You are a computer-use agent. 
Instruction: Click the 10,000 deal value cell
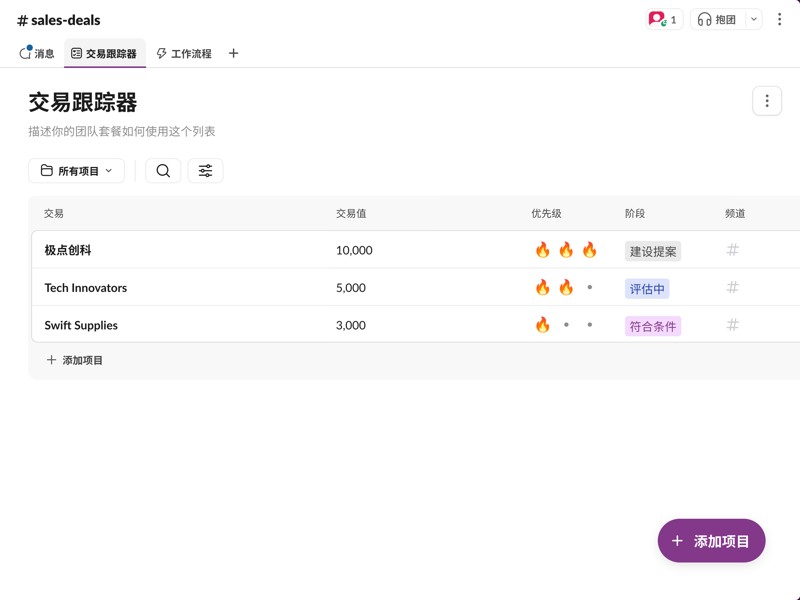(x=355, y=250)
